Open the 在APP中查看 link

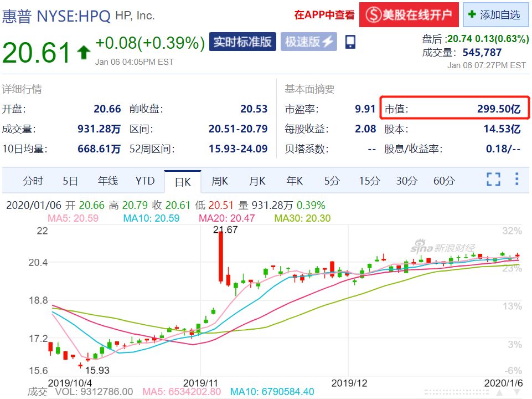[324, 14]
